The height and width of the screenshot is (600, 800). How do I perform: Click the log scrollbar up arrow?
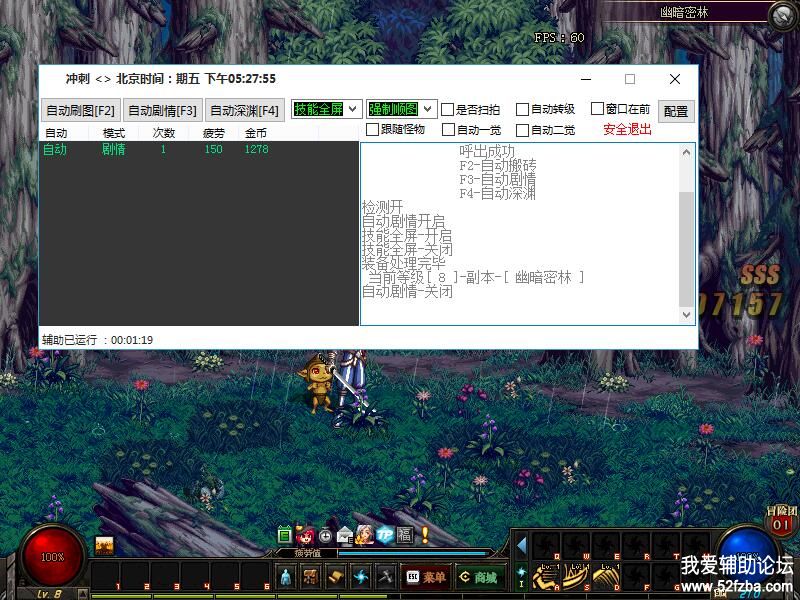pyautogui.click(x=686, y=152)
